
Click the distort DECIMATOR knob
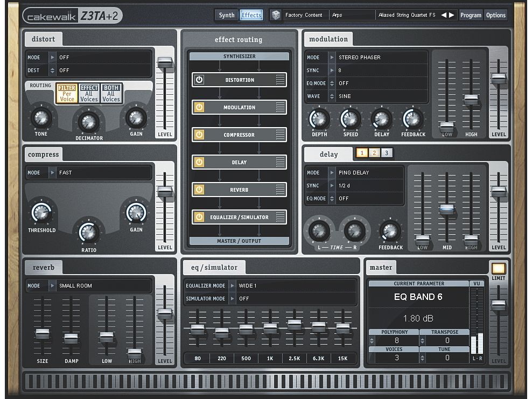(x=88, y=122)
